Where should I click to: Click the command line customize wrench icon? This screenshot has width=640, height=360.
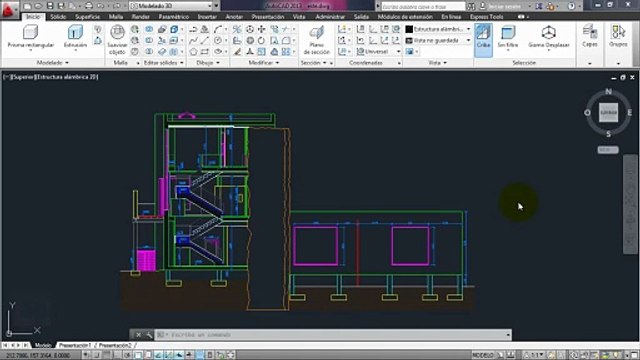tap(149, 335)
